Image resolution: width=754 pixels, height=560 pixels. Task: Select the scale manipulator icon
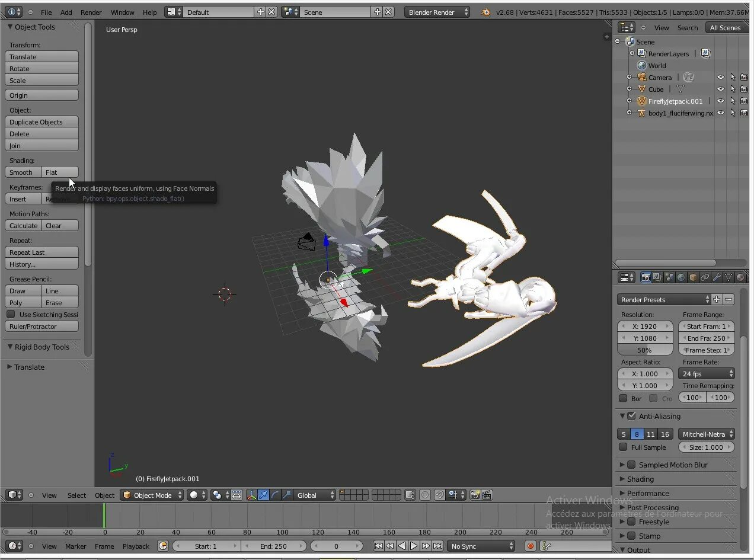[x=287, y=495]
